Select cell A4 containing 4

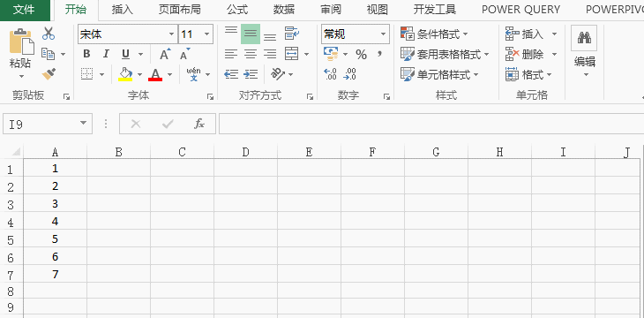(x=55, y=222)
